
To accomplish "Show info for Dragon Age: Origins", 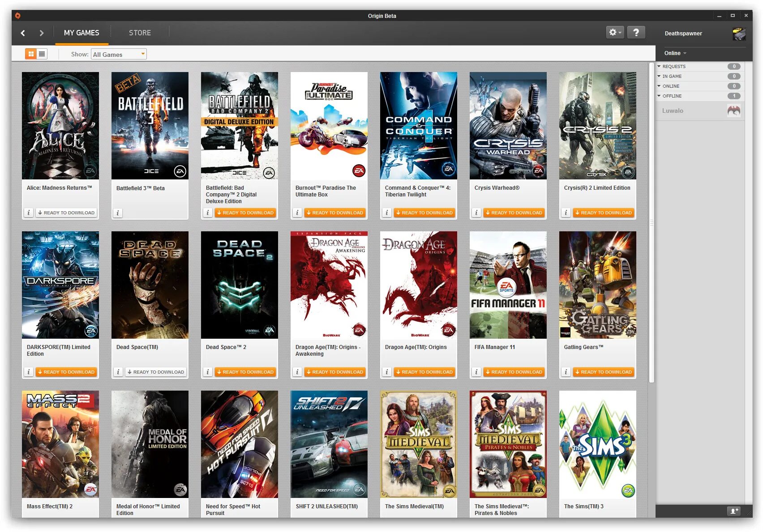I will click(387, 372).
